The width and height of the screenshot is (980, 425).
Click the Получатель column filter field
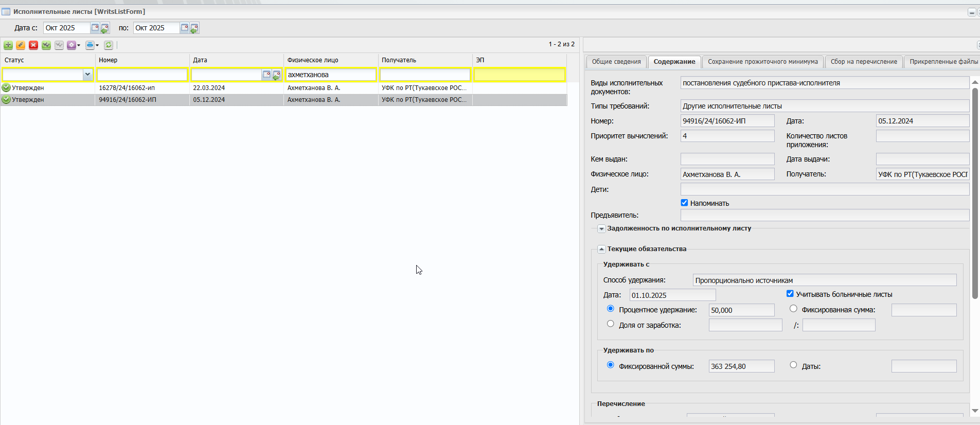pyautogui.click(x=425, y=75)
